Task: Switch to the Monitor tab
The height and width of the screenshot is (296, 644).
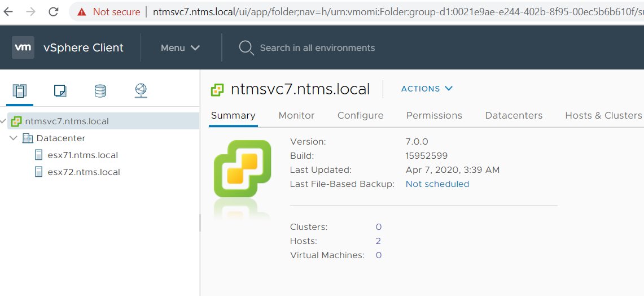Action: tap(296, 116)
